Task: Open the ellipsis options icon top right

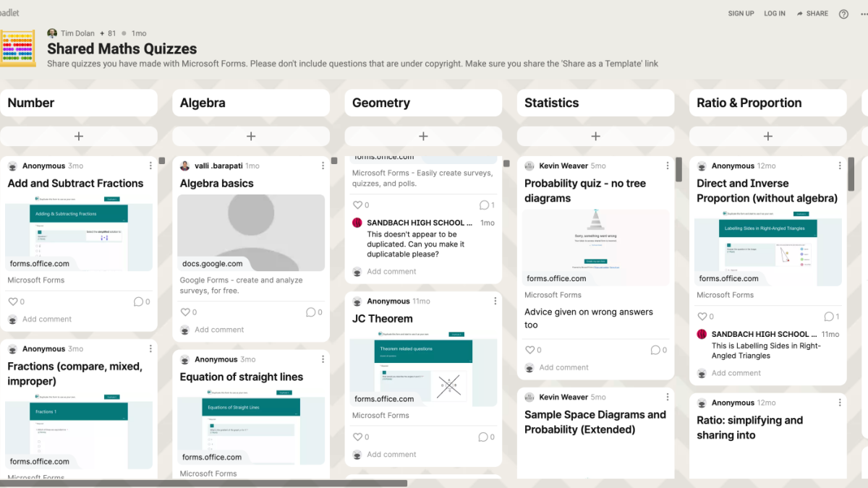Action: [863, 13]
